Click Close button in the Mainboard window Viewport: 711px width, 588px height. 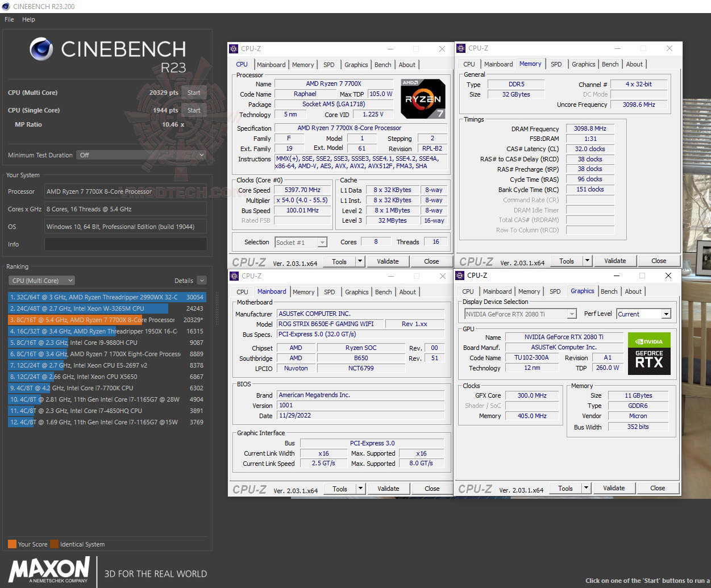[x=432, y=489]
